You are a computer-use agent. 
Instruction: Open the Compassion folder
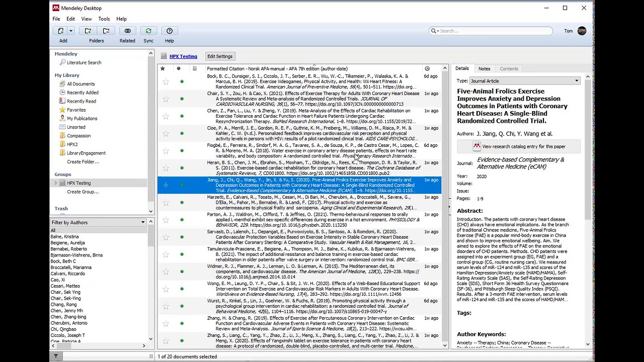pyautogui.click(x=78, y=136)
